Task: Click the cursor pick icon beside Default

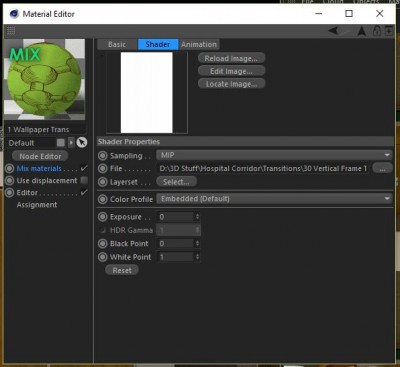Action: coord(82,143)
